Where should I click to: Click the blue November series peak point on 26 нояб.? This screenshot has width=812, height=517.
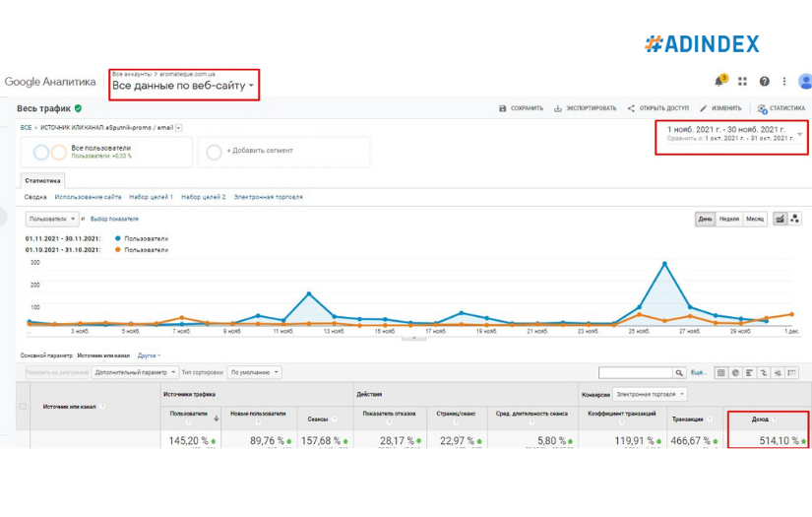pyautogui.click(x=665, y=264)
